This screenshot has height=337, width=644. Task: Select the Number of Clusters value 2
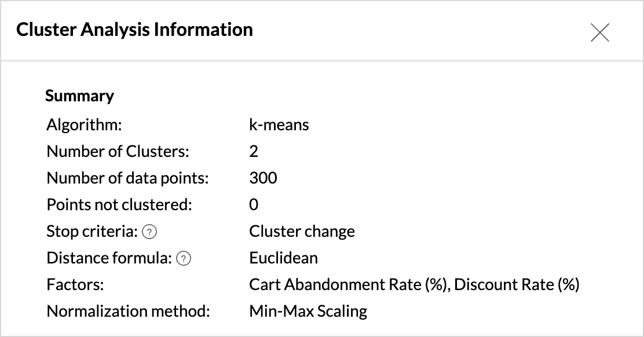252,151
